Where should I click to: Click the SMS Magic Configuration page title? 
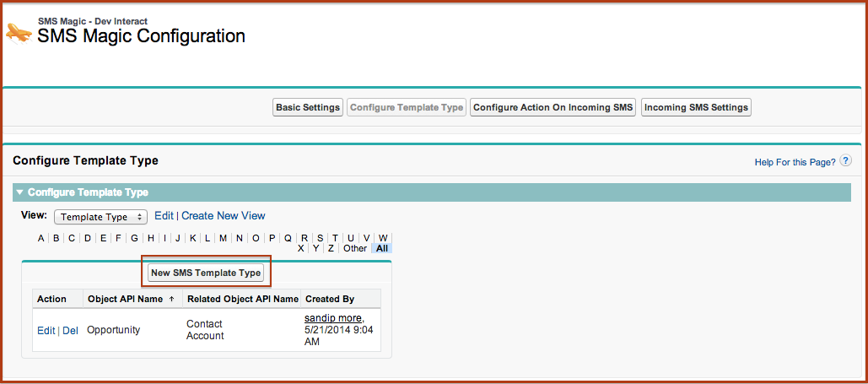141,36
